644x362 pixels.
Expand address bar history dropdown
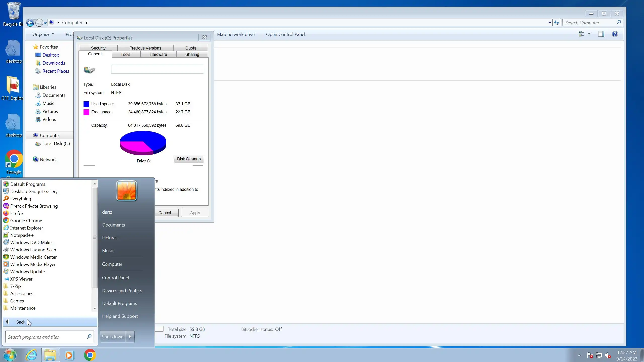tap(550, 23)
